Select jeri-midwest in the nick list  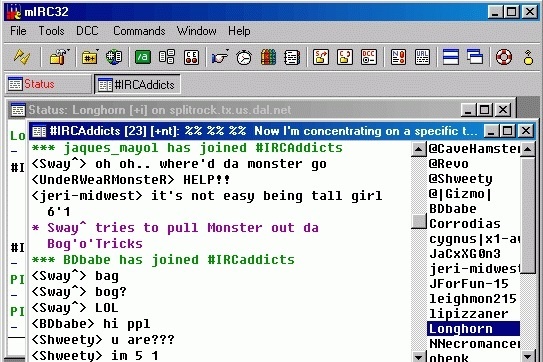(474, 269)
